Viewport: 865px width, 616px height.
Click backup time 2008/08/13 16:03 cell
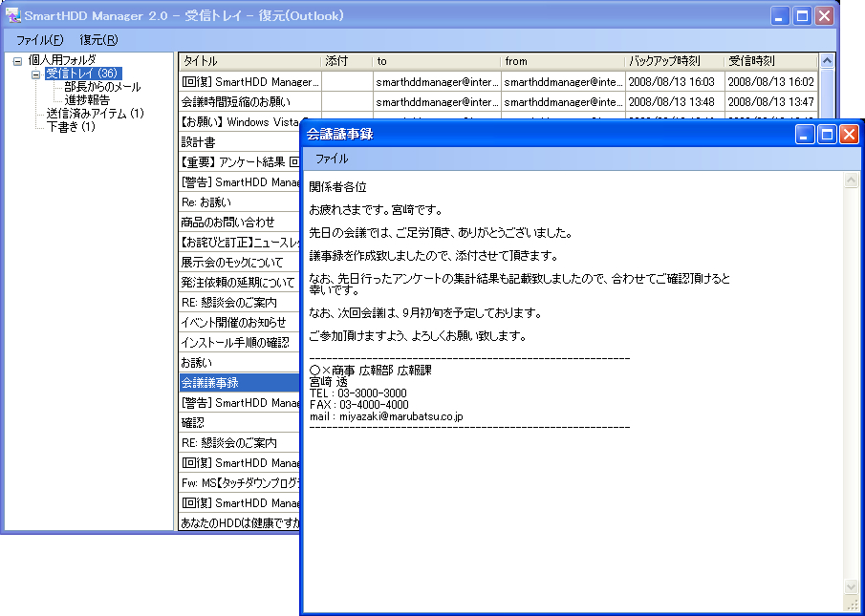675,82
